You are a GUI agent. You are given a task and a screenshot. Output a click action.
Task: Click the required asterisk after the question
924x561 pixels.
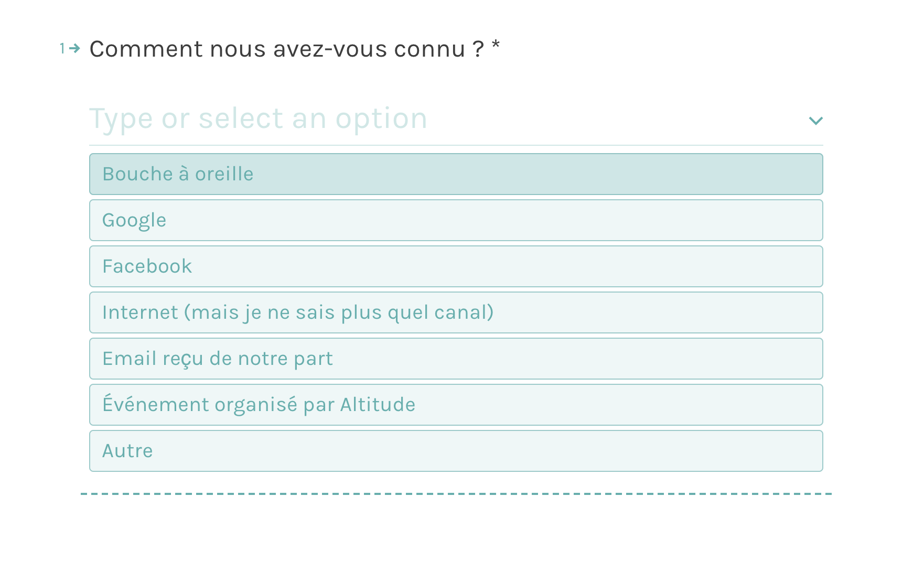coord(496,46)
